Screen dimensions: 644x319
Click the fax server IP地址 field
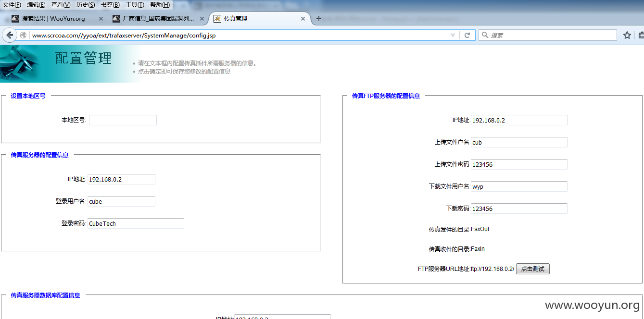(x=121, y=179)
